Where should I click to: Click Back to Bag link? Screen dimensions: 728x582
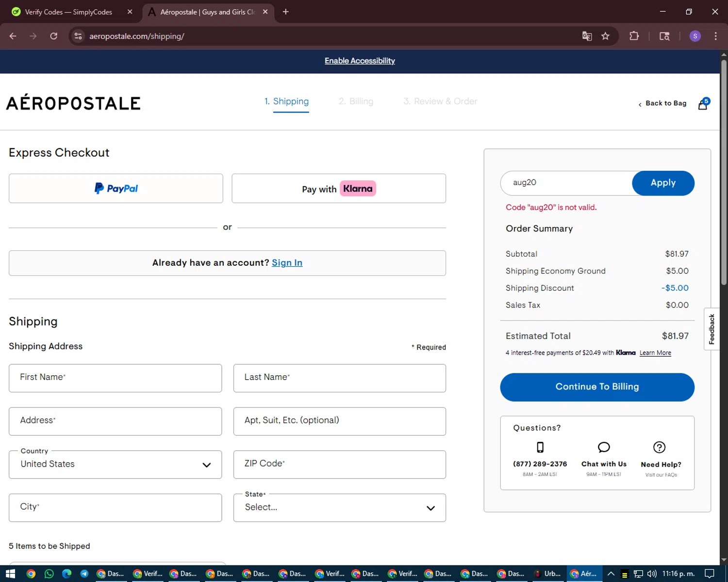pos(662,103)
